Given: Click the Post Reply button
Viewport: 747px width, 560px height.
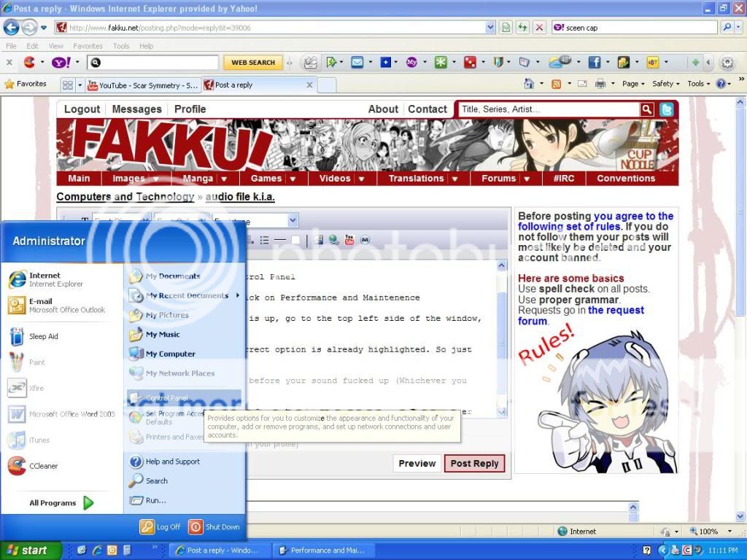Looking at the screenshot, I should pyautogui.click(x=474, y=463).
